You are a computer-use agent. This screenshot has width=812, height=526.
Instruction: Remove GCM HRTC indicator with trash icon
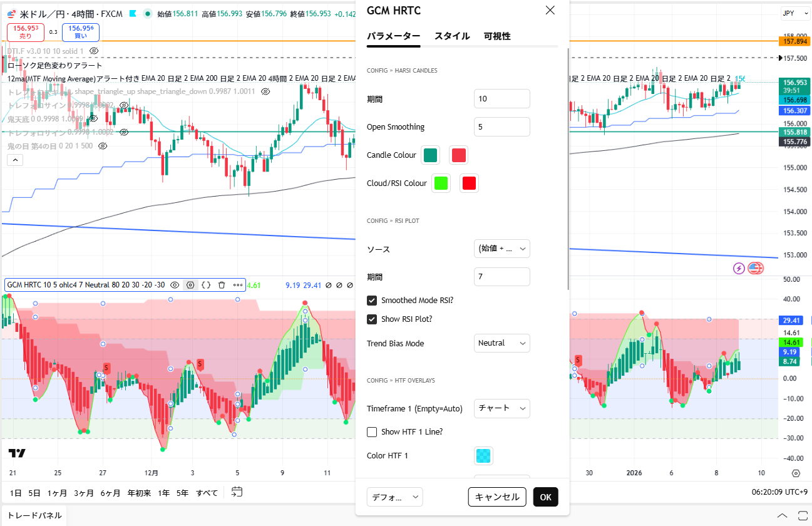tap(222, 285)
